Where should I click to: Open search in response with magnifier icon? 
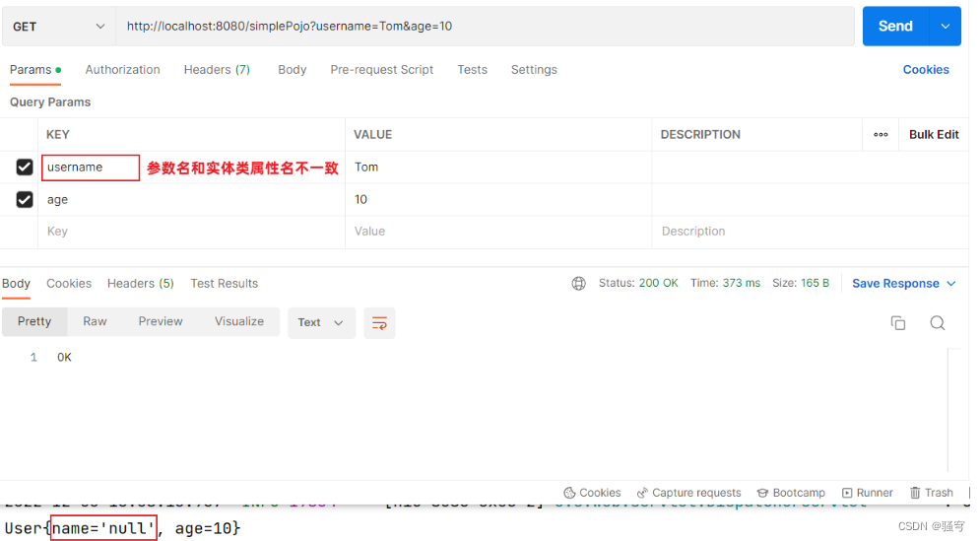point(937,322)
